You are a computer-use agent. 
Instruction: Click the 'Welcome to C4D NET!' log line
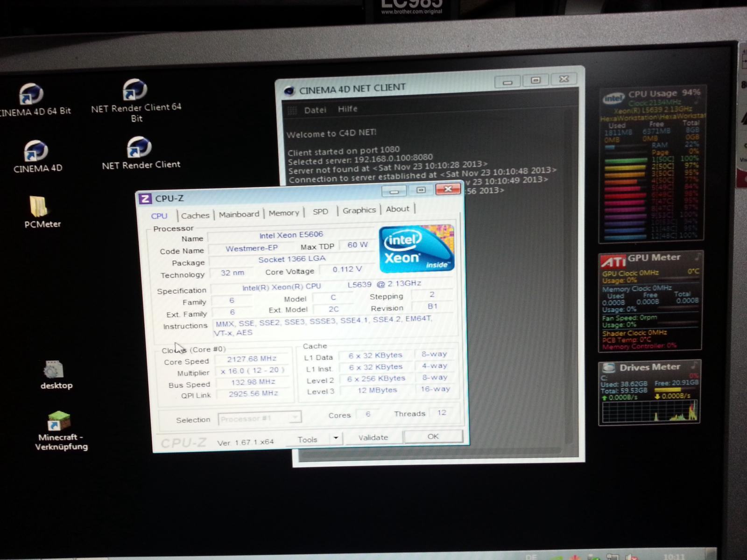(331, 133)
